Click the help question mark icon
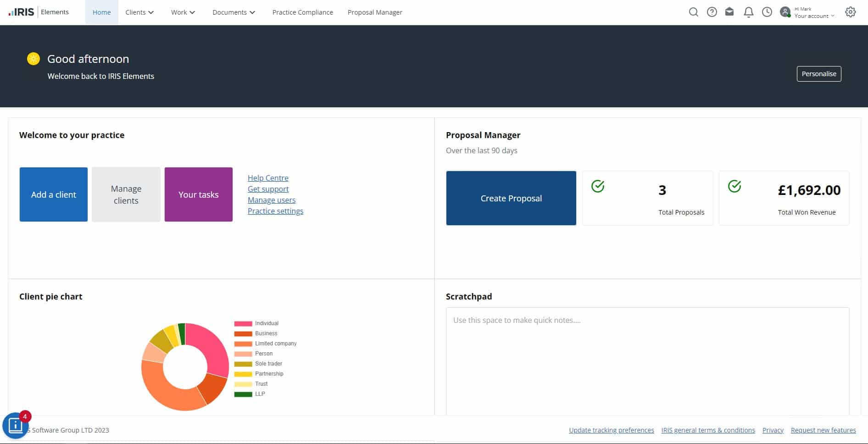The image size is (868, 444). [x=712, y=12]
